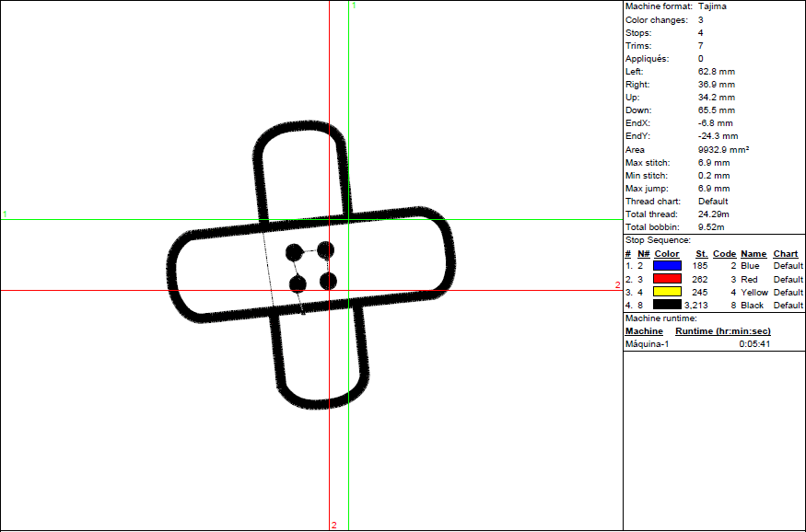The height and width of the screenshot is (532, 806).
Task: Click the "Runtime (hr:min:sec)" column header
Action: 723,330
